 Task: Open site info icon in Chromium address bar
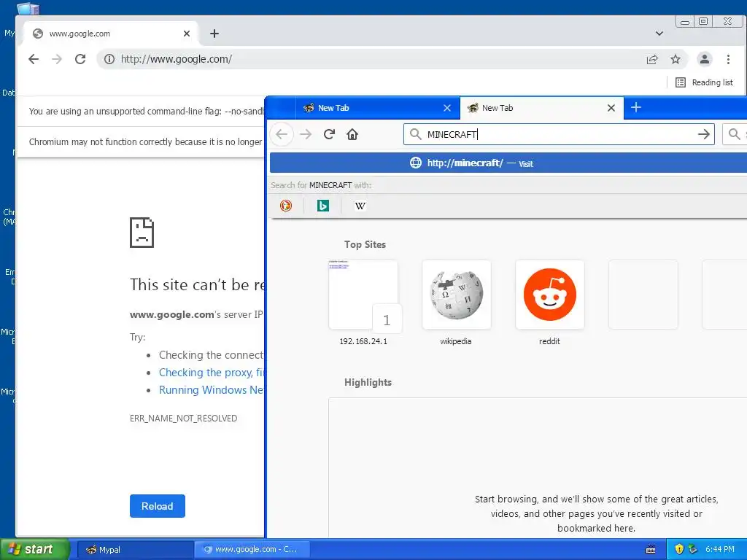point(109,59)
